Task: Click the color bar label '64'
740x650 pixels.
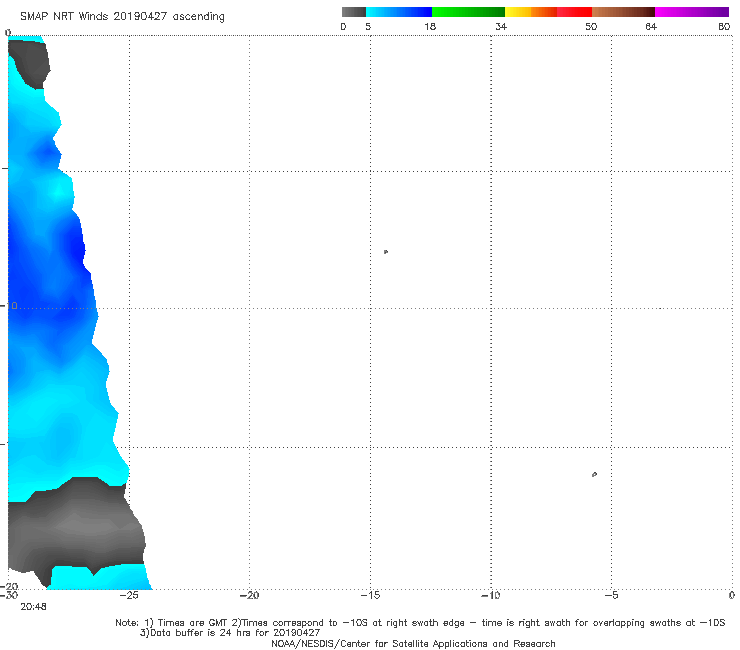Action: pyautogui.click(x=651, y=27)
